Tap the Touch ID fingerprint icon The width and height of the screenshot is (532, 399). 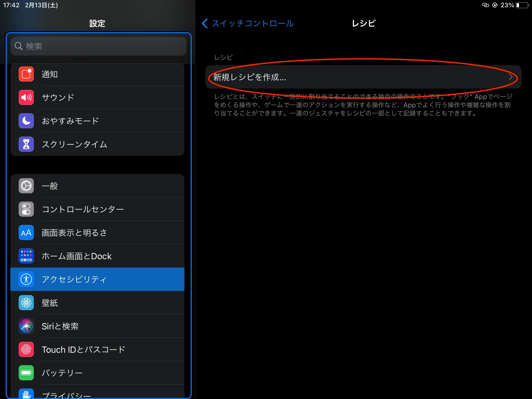(x=26, y=349)
